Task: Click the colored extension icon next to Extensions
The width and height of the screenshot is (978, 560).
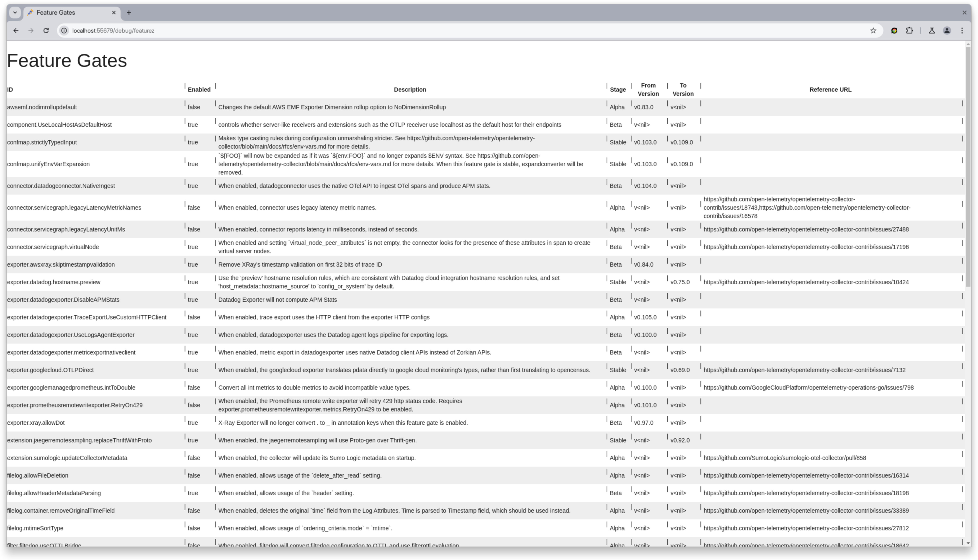Action: (x=894, y=31)
